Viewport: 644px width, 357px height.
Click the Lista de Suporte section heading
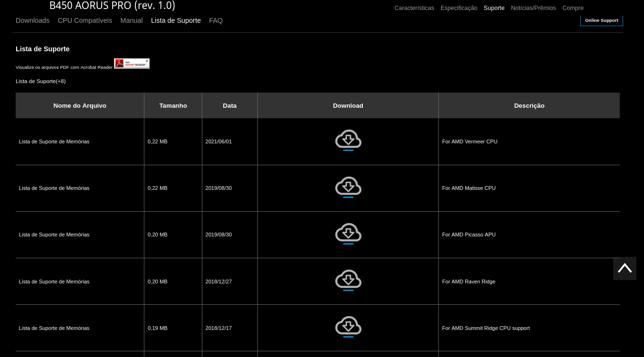click(43, 49)
